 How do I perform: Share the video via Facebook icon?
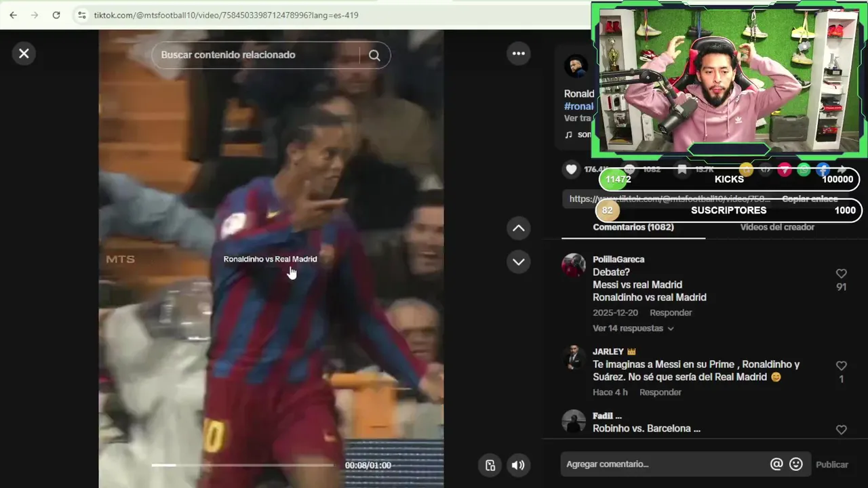pos(823,169)
